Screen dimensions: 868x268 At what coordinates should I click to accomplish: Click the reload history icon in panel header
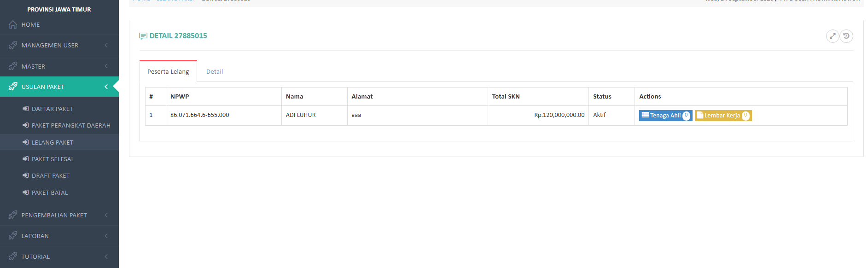coord(846,36)
